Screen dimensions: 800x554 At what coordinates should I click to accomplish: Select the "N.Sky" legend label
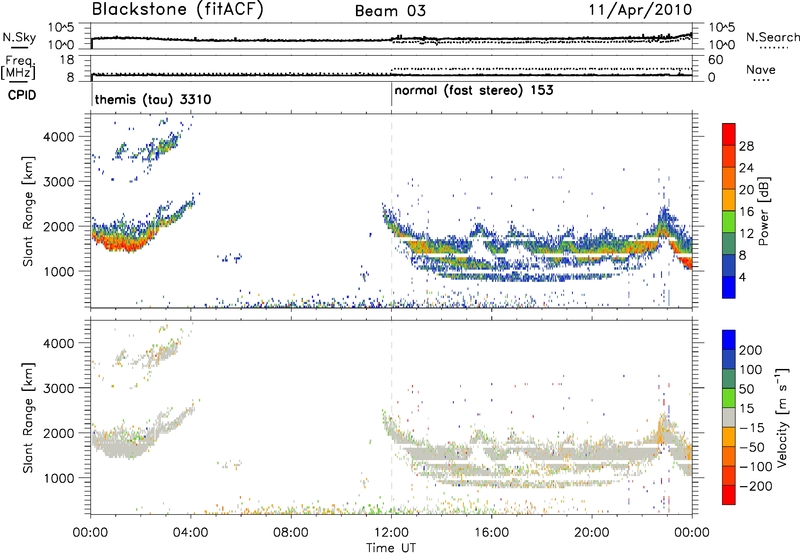(19, 37)
